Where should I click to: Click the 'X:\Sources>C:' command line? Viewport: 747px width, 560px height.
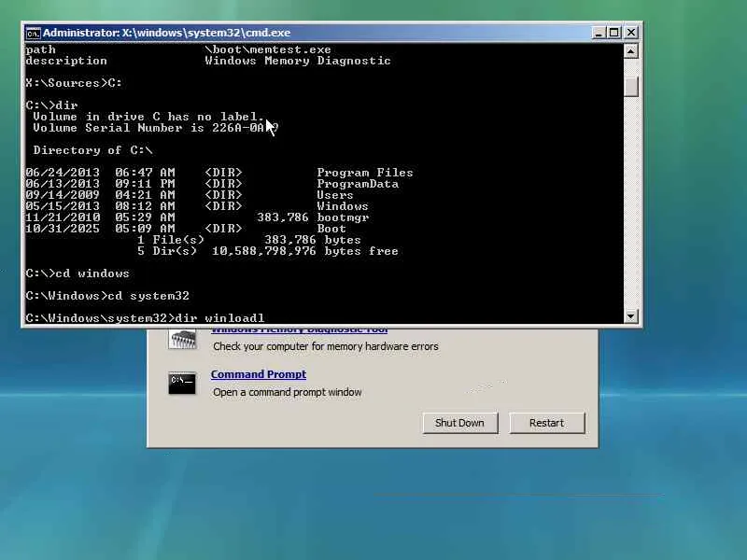tap(74, 83)
